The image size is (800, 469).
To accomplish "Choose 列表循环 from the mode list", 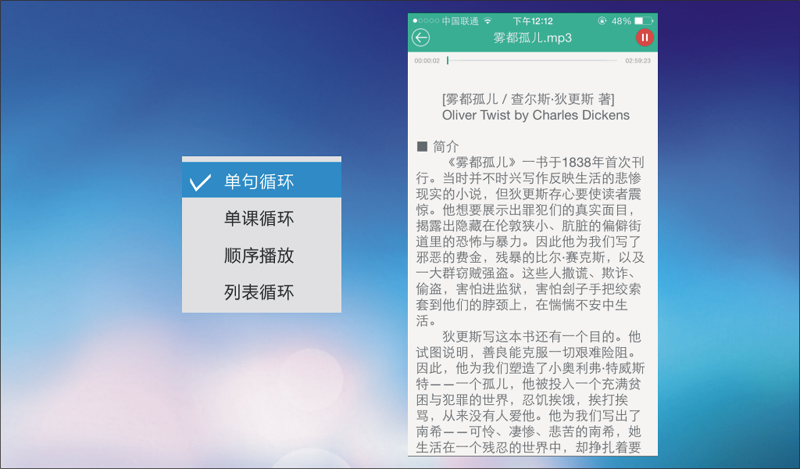I will click(x=262, y=292).
